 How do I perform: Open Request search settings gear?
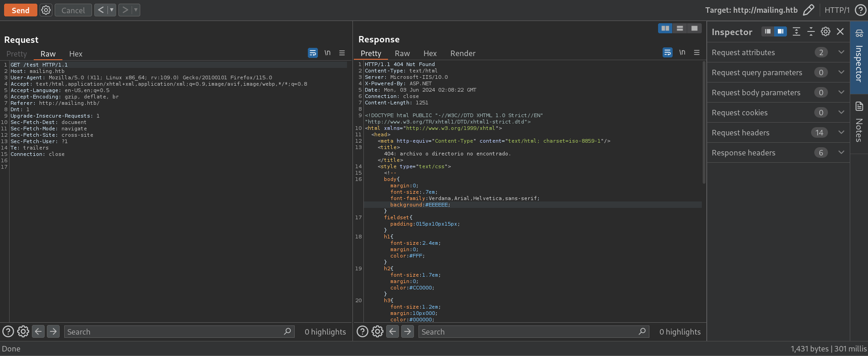tap(23, 331)
